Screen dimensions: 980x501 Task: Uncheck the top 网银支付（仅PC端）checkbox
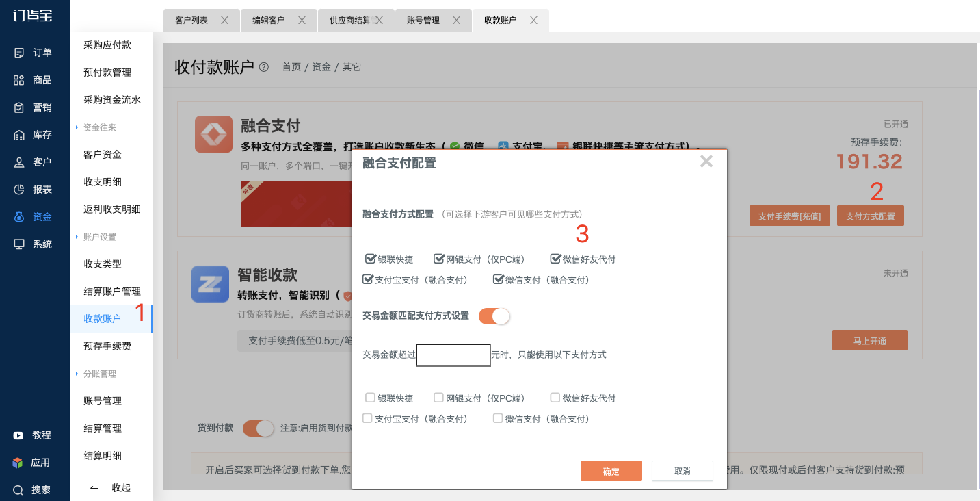click(x=439, y=259)
